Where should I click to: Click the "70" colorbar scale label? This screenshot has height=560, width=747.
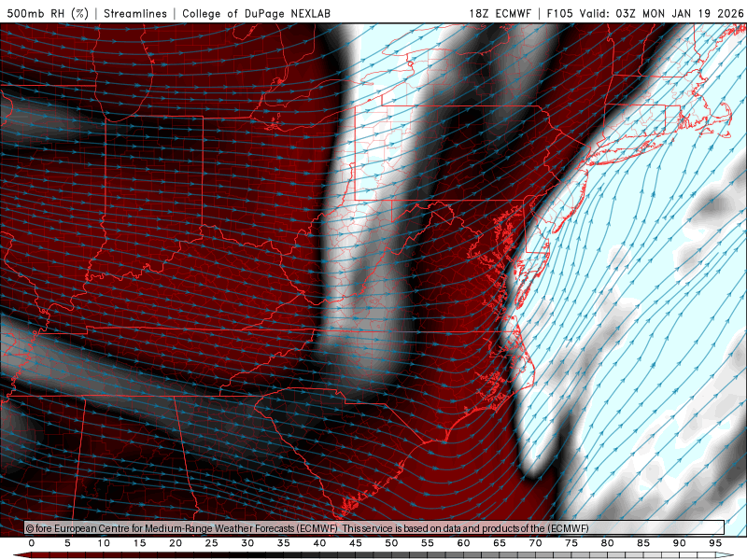click(535, 543)
